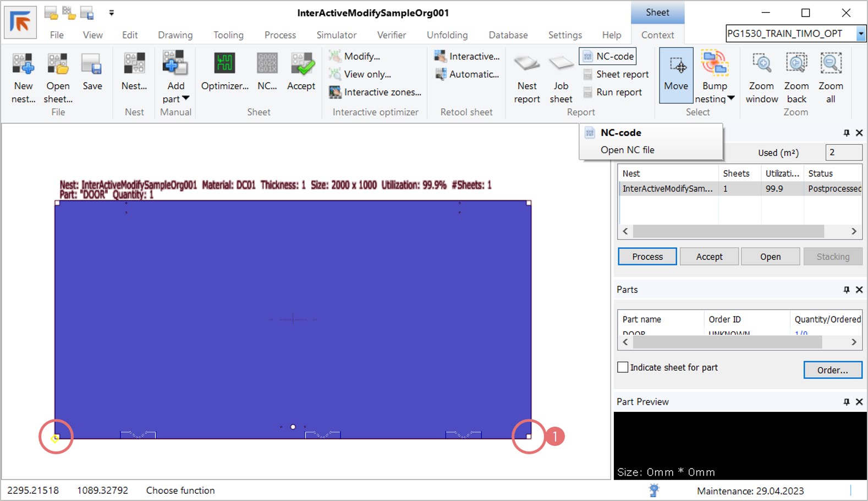
Task: Open the Tooling menu
Action: pyautogui.click(x=228, y=35)
